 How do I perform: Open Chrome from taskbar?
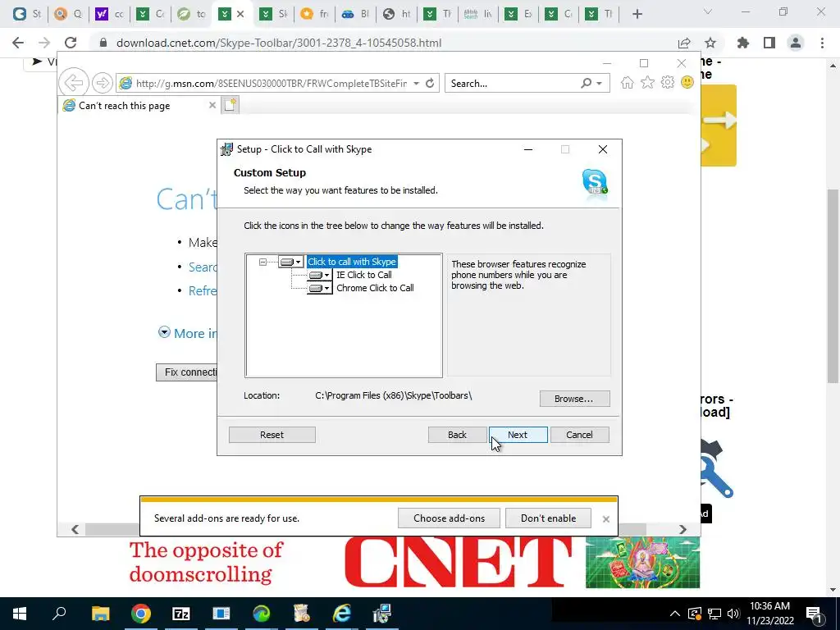141,614
